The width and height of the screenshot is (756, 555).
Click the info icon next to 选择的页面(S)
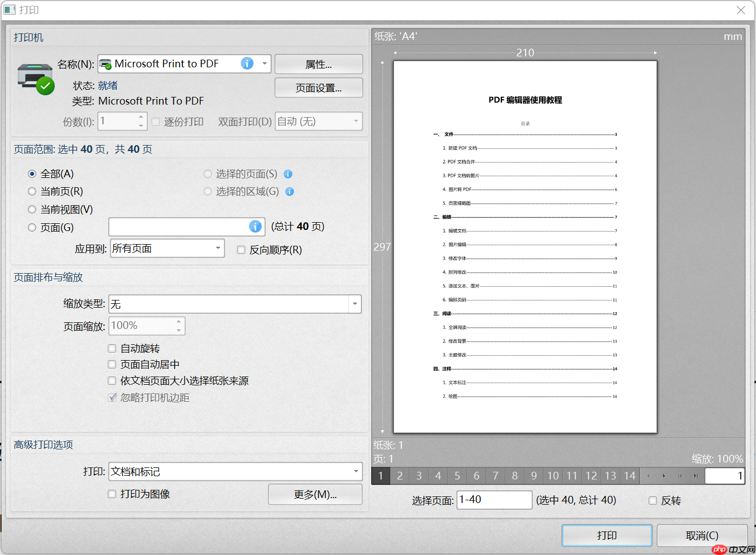(x=288, y=174)
